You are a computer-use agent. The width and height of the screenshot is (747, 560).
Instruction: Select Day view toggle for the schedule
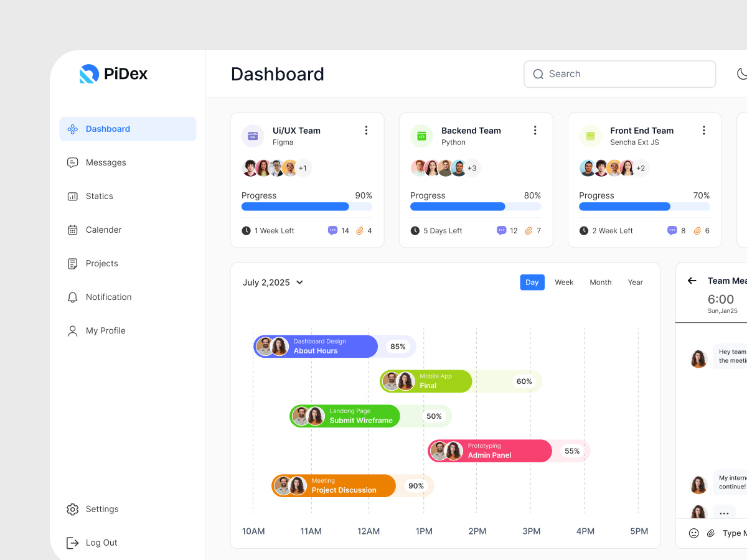532,282
